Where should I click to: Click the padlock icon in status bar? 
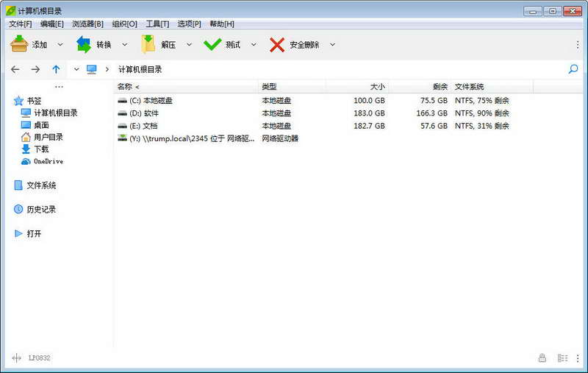(542, 358)
